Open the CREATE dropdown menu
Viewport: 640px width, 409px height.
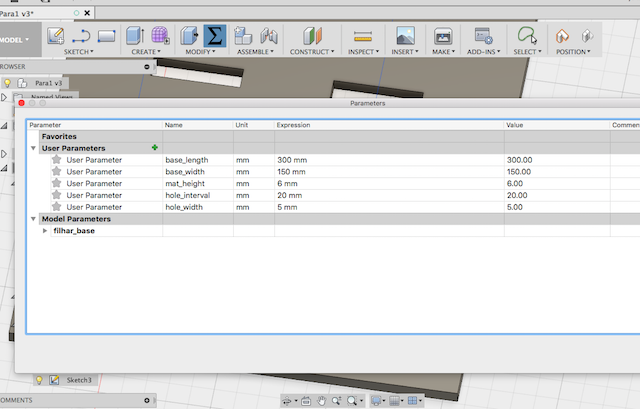click(x=146, y=52)
